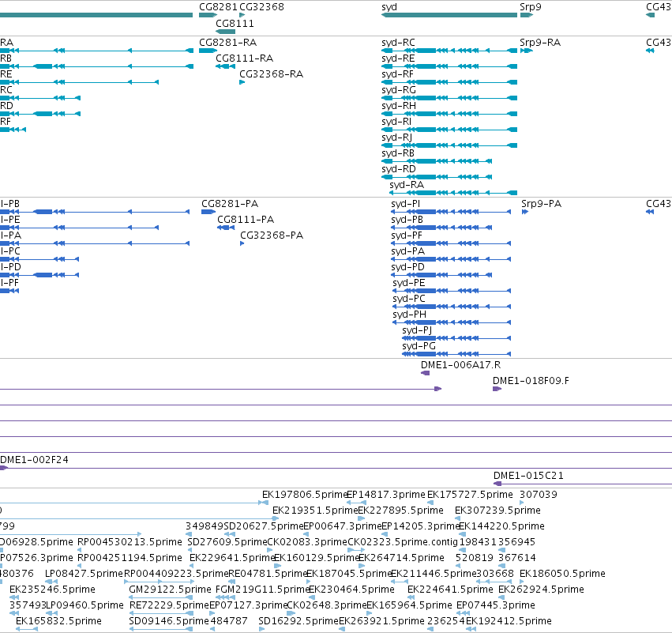Viewport: 672px width, 633px height.
Task: Click EST EK192412.5prime
Action: coord(509,621)
